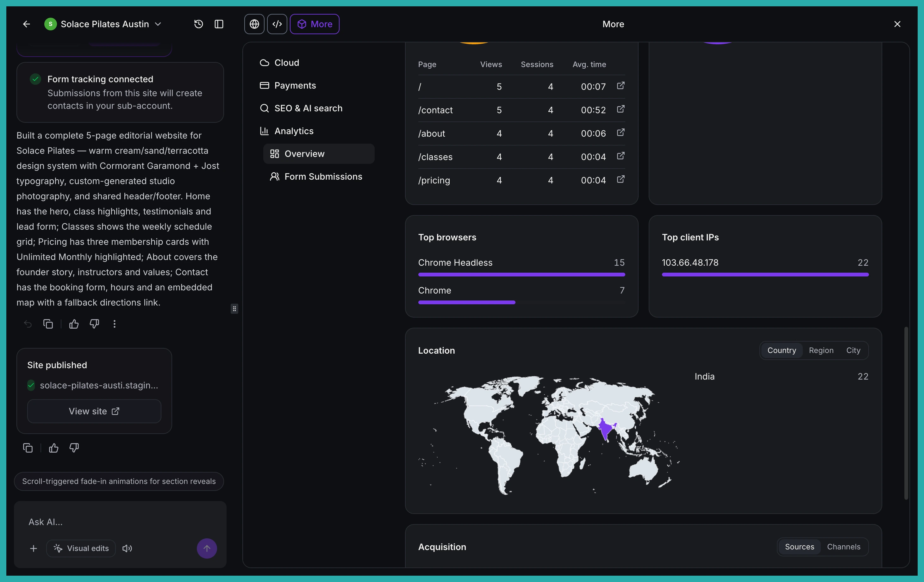
Task: Open the More menu tab
Action: pyautogui.click(x=315, y=24)
